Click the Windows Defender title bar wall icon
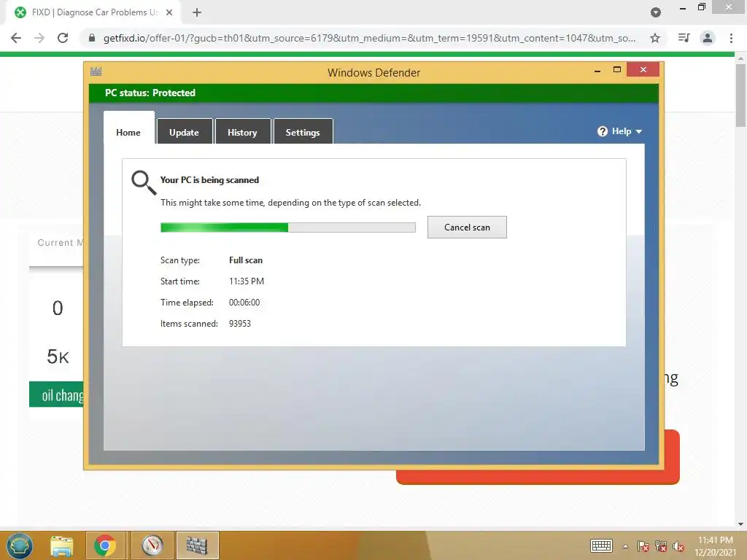The width and height of the screenshot is (747, 560). pyautogui.click(x=96, y=72)
